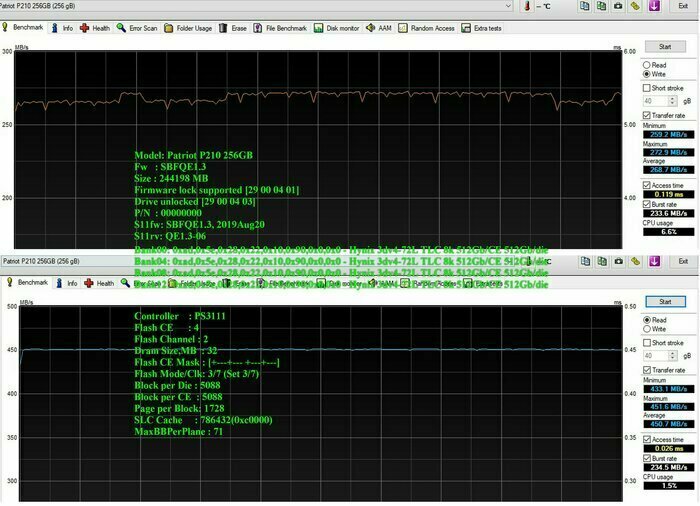Click purple download arrow icon in upper window

(x=654, y=6)
